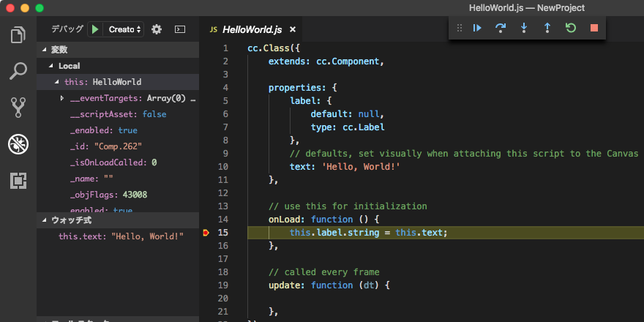644x322 pixels.
Task: Open the Debug view in activity bar
Action: [18, 144]
